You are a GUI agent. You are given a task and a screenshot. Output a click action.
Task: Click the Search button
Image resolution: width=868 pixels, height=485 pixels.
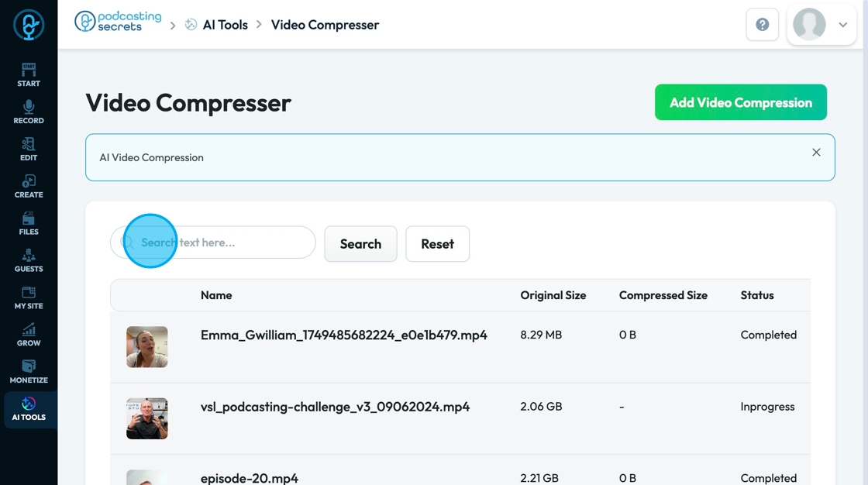tap(360, 244)
